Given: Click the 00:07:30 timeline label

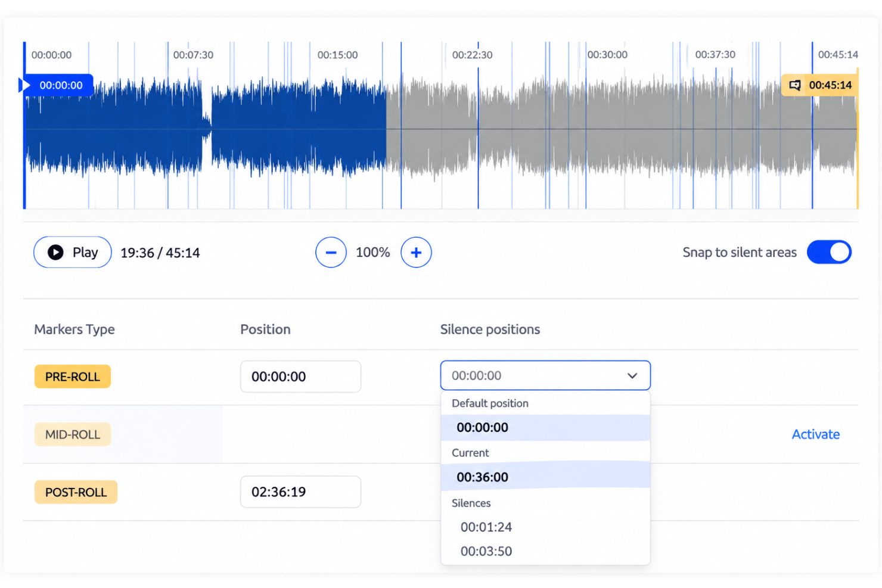Looking at the screenshot, I should pos(193,55).
